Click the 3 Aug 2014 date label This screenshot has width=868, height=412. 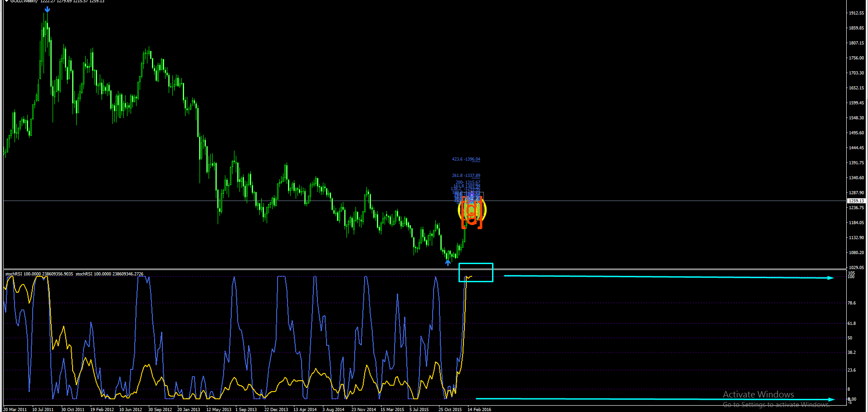(x=333, y=409)
